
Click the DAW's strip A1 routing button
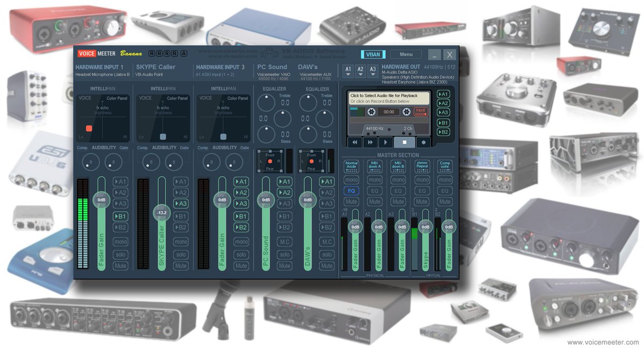(x=326, y=181)
